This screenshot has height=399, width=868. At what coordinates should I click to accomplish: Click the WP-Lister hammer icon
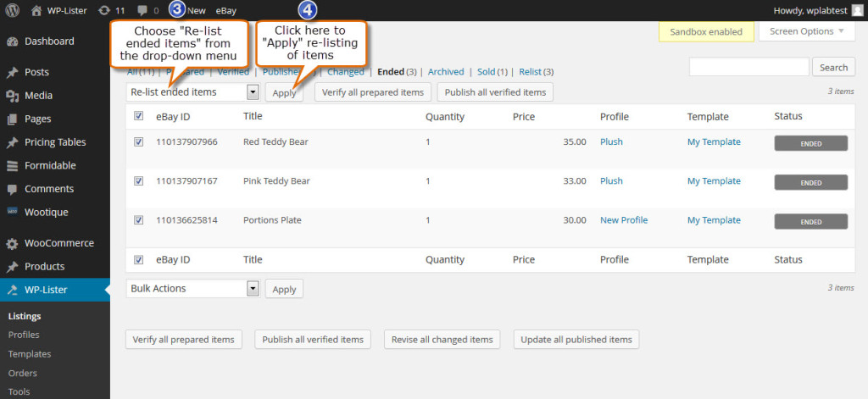click(12, 290)
